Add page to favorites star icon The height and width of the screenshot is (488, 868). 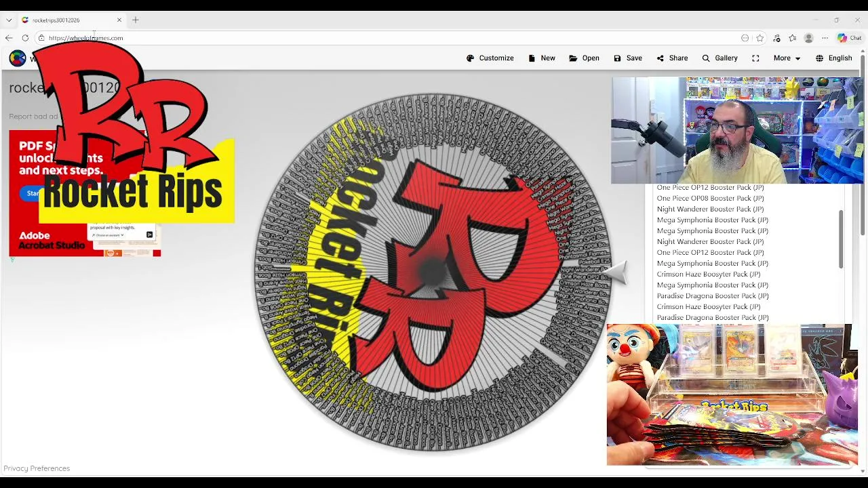(x=760, y=38)
